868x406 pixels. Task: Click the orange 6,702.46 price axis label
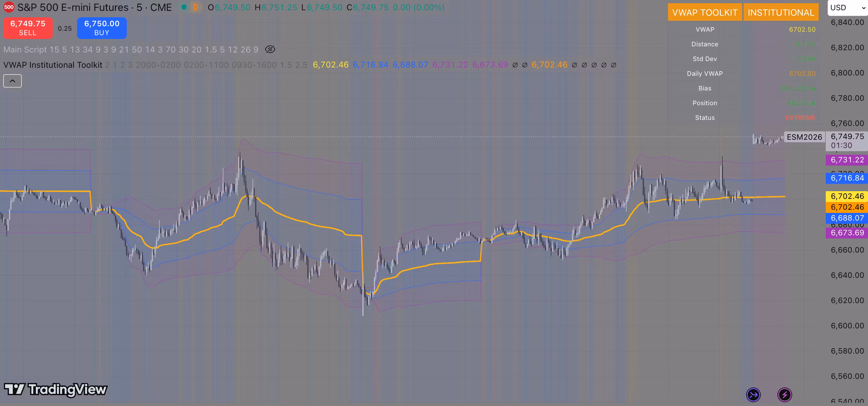(x=847, y=207)
